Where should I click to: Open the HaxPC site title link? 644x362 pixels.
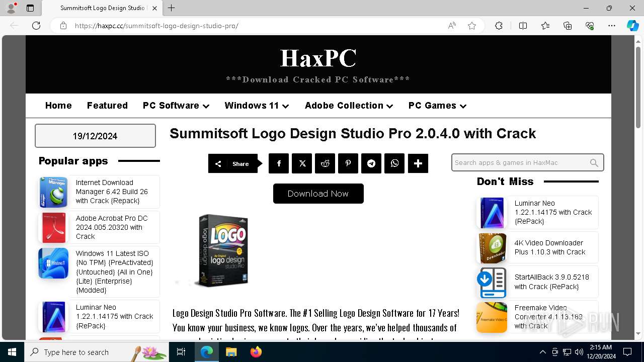point(318,58)
